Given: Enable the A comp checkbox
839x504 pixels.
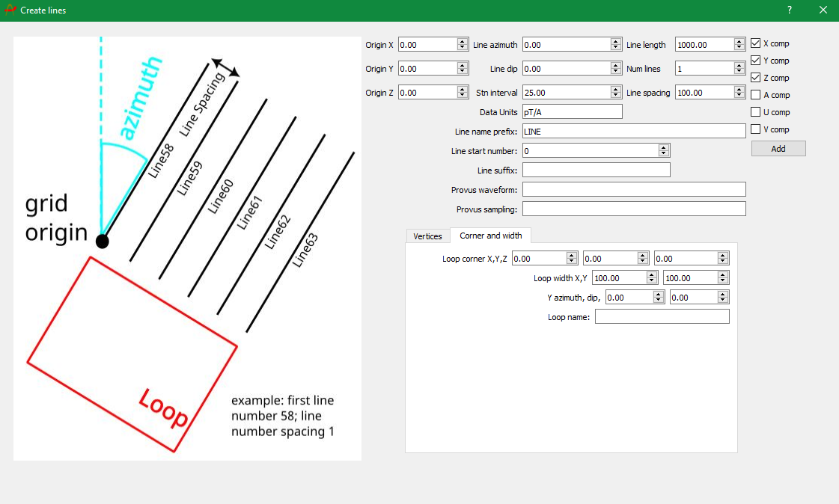Looking at the screenshot, I should click(x=756, y=95).
